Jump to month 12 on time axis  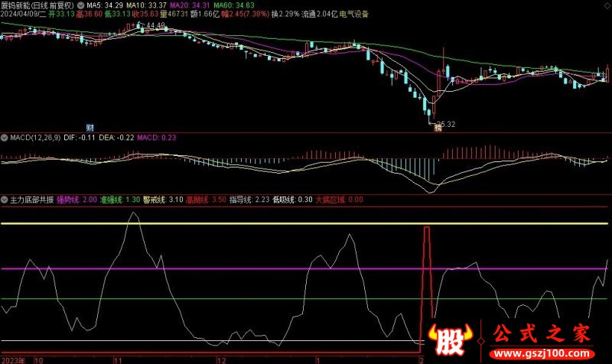pyautogui.click(x=221, y=360)
